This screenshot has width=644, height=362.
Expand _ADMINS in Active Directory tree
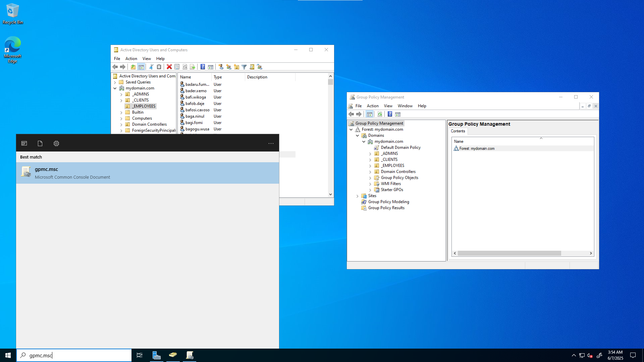[121, 95]
